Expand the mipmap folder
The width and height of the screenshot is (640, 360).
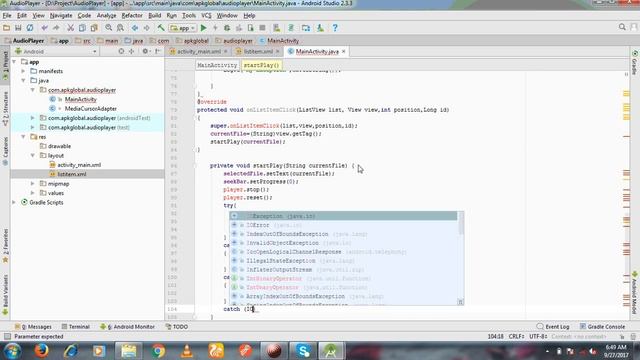tap(33, 184)
